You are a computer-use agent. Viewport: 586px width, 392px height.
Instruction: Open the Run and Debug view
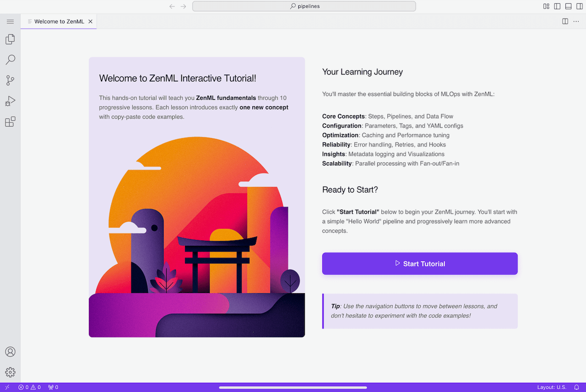10,101
